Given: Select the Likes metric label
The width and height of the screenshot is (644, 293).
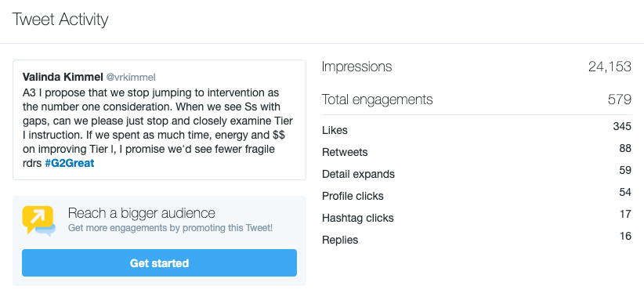Looking at the screenshot, I should (x=335, y=130).
